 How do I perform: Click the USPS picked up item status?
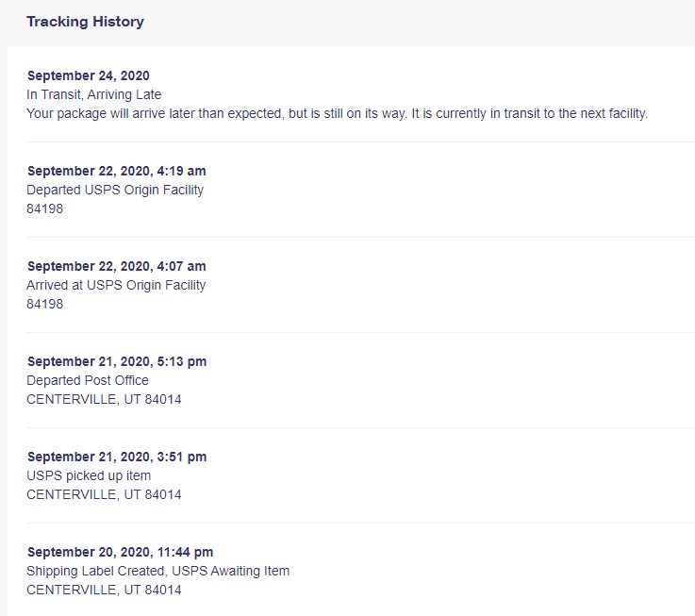[89, 475]
